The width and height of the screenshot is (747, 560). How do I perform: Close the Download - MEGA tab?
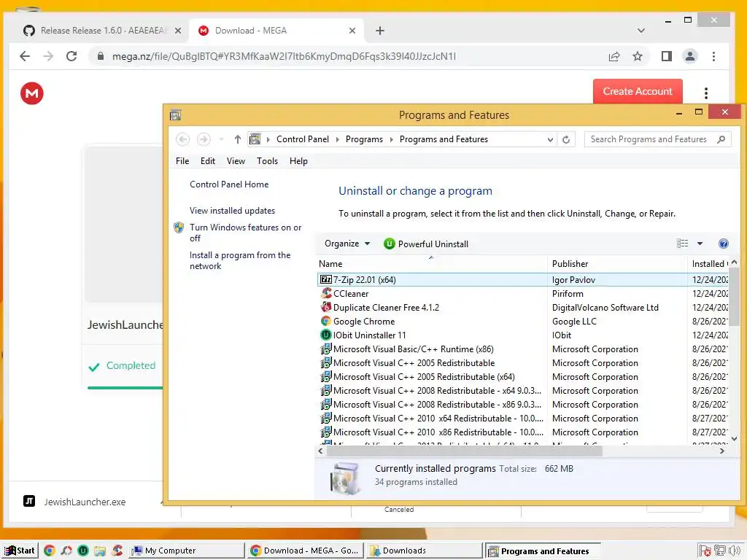click(352, 31)
